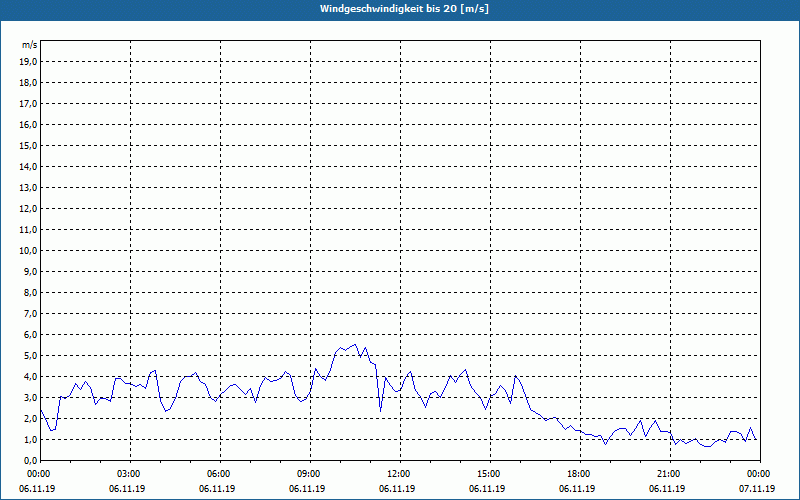Select the 19,0 y-axis label
The width and height of the screenshot is (800, 500).
point(28,62)
